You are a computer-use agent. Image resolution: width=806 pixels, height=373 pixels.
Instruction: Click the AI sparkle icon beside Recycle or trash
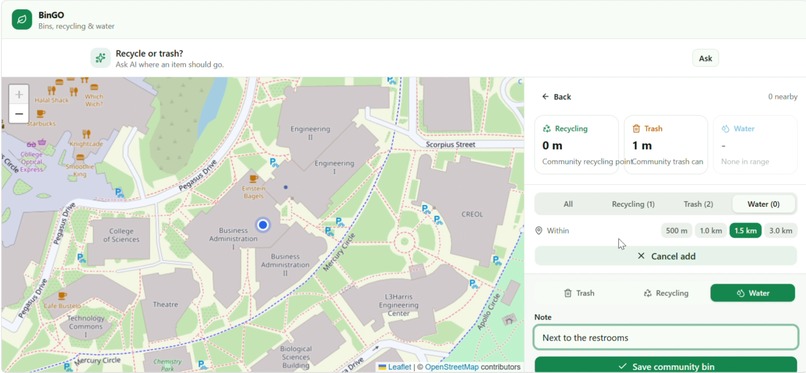(x=101, y=58)
